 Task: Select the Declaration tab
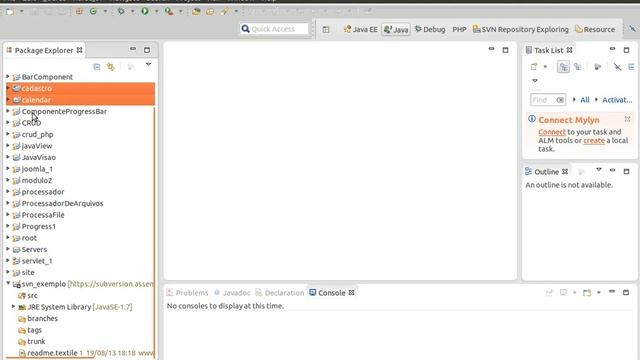coord(280,293)
